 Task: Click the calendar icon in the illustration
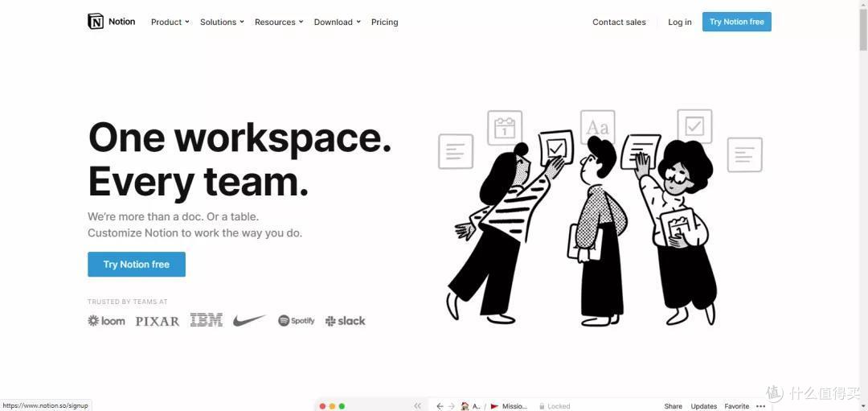505,127
